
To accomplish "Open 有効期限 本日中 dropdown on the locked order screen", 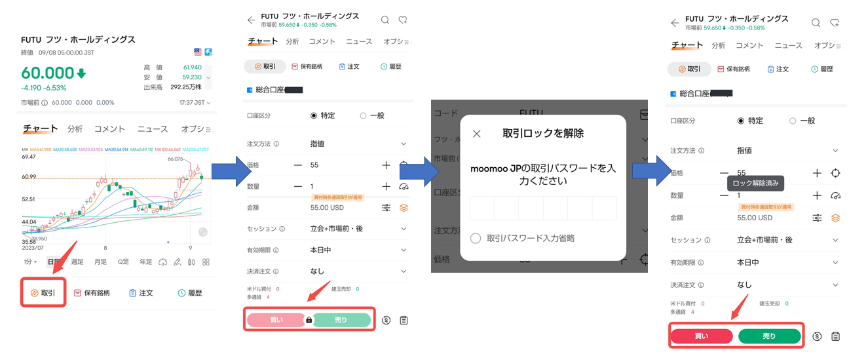I will [x=358, y=250].
